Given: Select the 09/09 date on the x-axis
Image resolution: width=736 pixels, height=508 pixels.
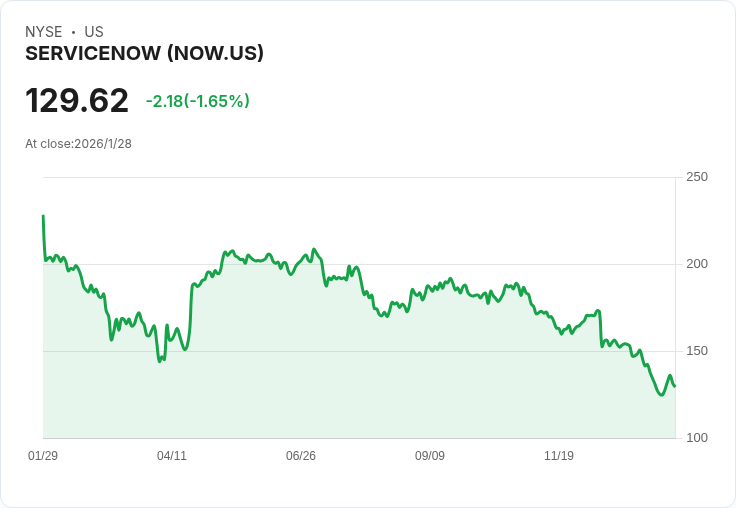Looking at the screenshot, I should pos(430,456).
